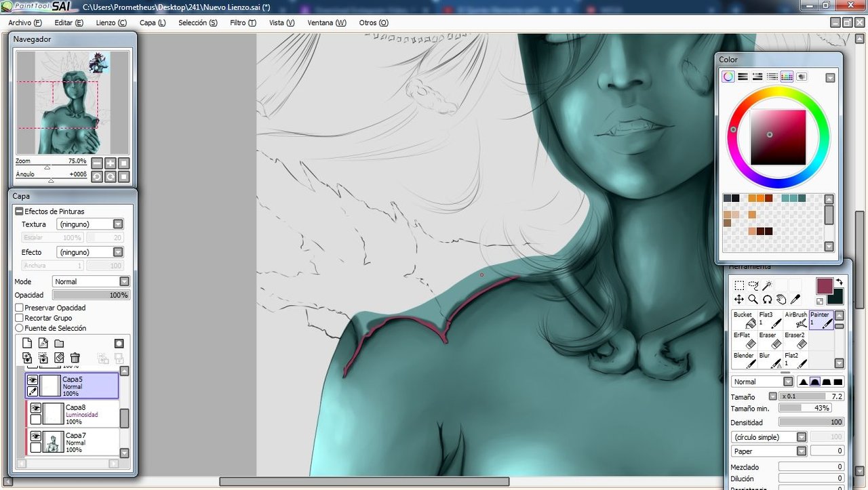Select the Rotate canvas tool
Screen dimensions: 868x490
pos(767,299)
